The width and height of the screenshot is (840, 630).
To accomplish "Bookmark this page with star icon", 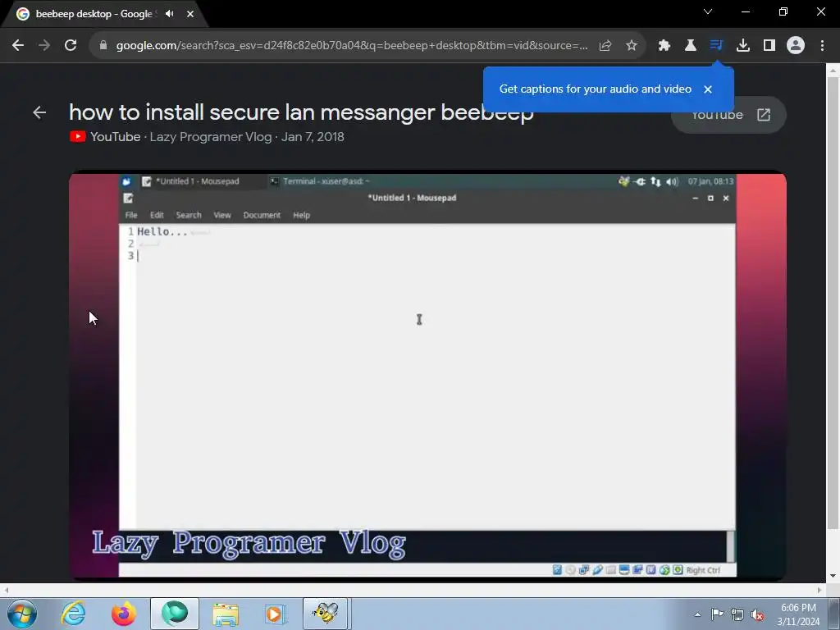I will pyautogui.click(x=632, y=46).
